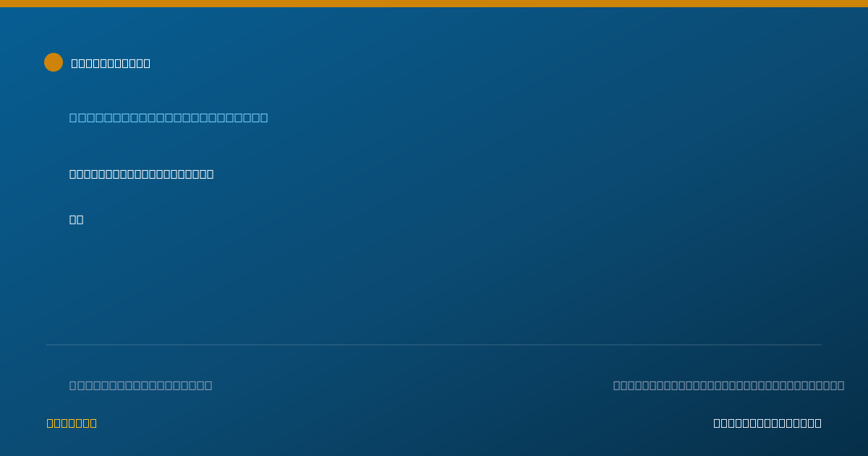Click the end of the yellow footer text
868x456 pixels.
(x=93, y=423)
